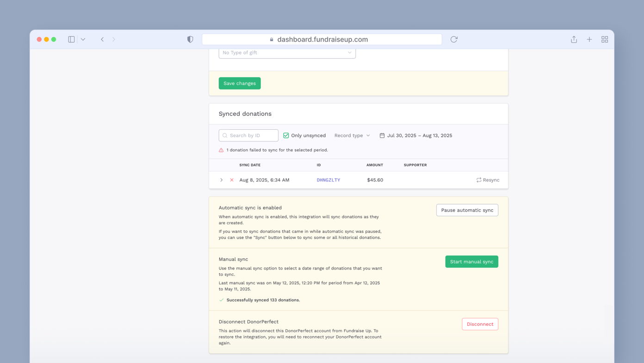Reload the dashboard page
Screen dimensions: 644x363
point(453,39)
